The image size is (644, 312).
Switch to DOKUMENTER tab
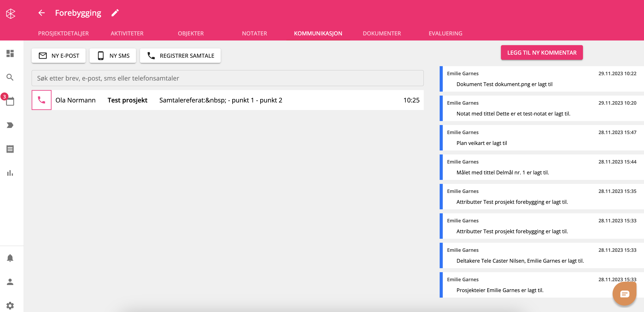point(382,33)
